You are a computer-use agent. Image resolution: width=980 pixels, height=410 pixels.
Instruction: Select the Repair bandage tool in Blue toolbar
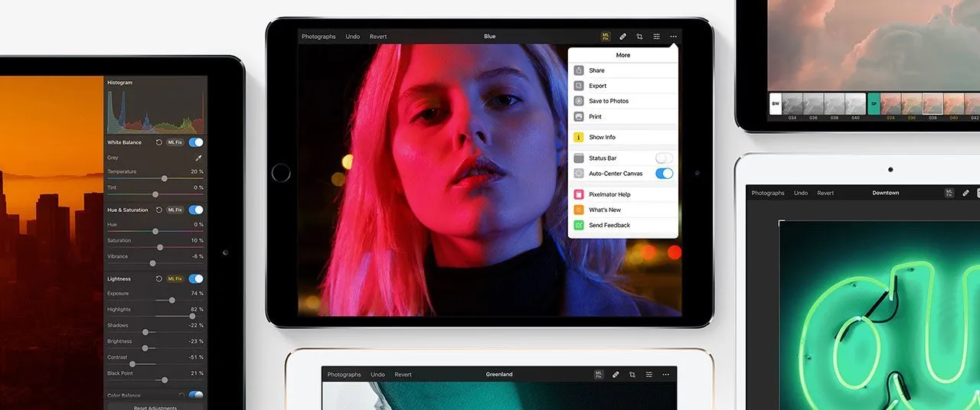pyautogui.click(x=623, y=36)
